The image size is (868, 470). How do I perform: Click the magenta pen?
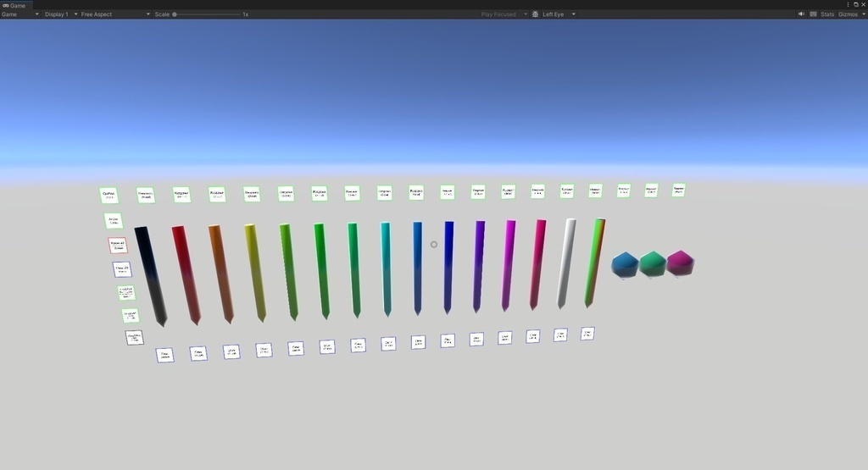tap(509, 265)
